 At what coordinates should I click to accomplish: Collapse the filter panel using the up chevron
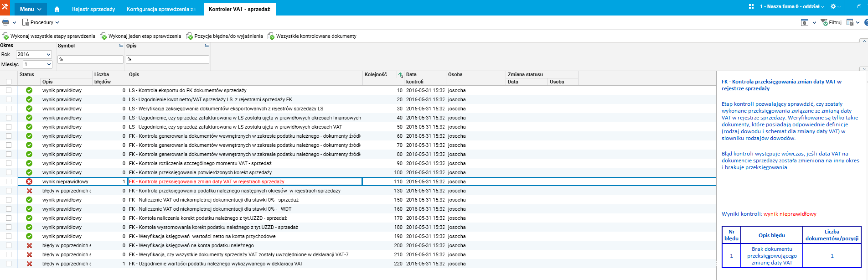(x=864, y=41)
